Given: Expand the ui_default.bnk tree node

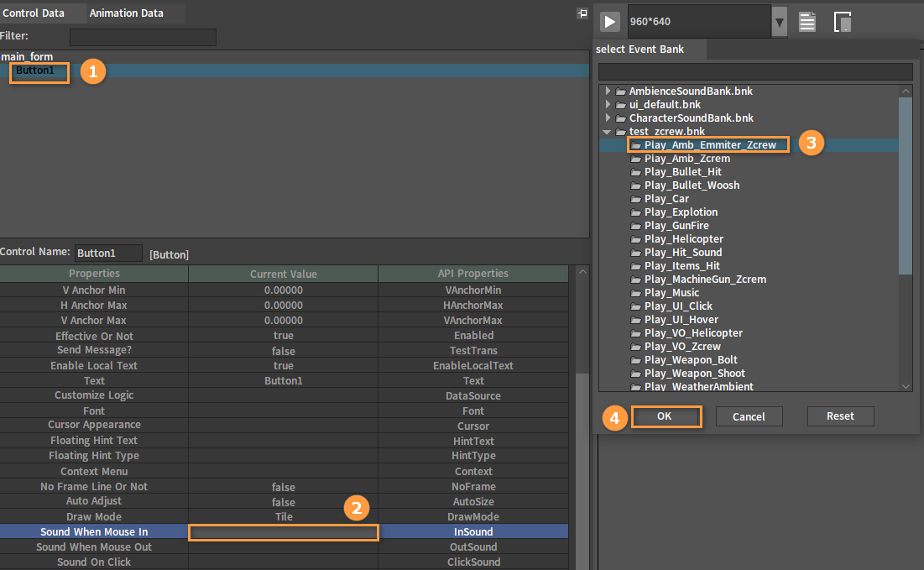Looking at the screenshot, I should 608,104.
